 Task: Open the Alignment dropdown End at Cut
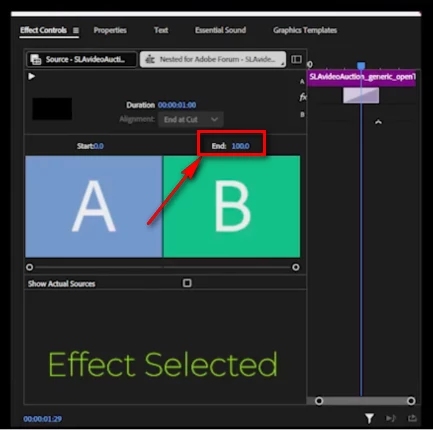click(190, 119)
